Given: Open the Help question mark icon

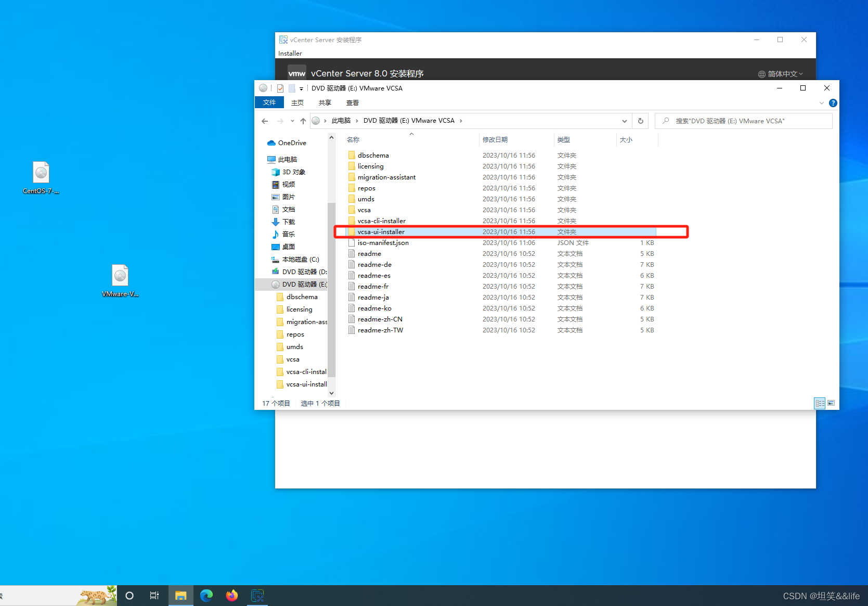Looking at the screenshot, I should click(833, 103).
